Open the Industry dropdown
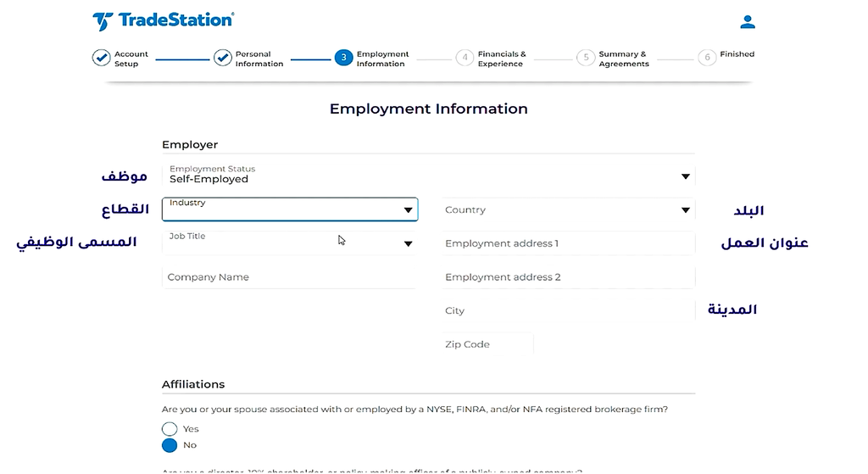The width and height of the screenshot is (868, 474). (290, 209)
